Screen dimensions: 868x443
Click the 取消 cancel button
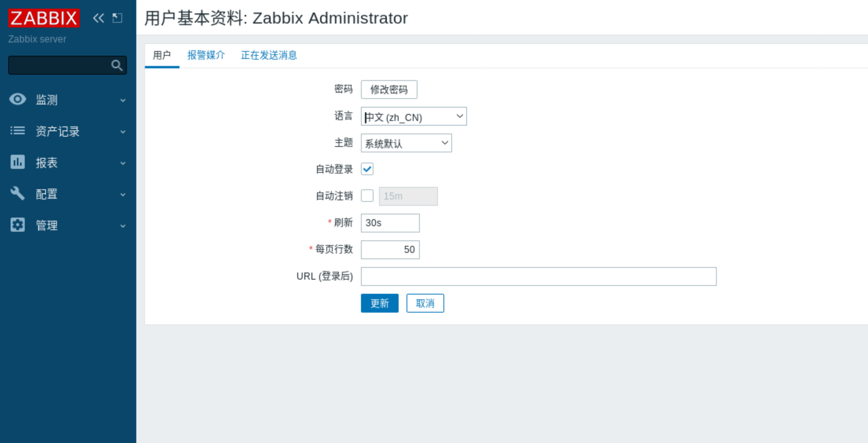(425, 303)
